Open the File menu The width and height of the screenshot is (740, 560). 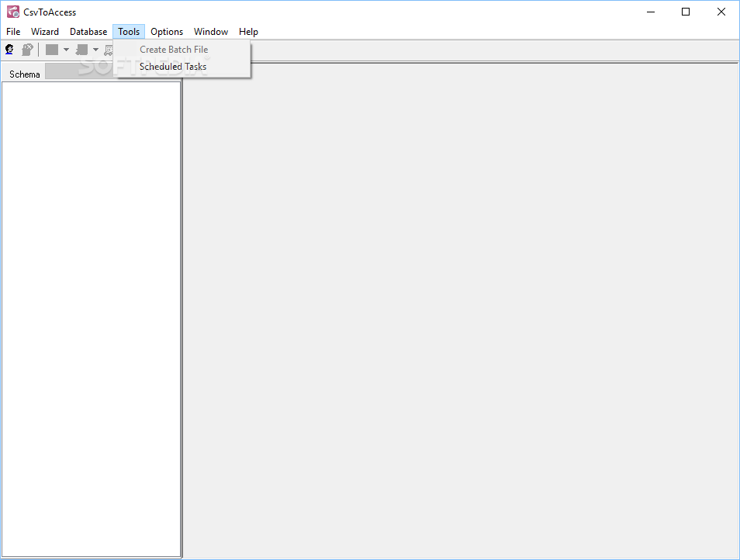[13, 32]
